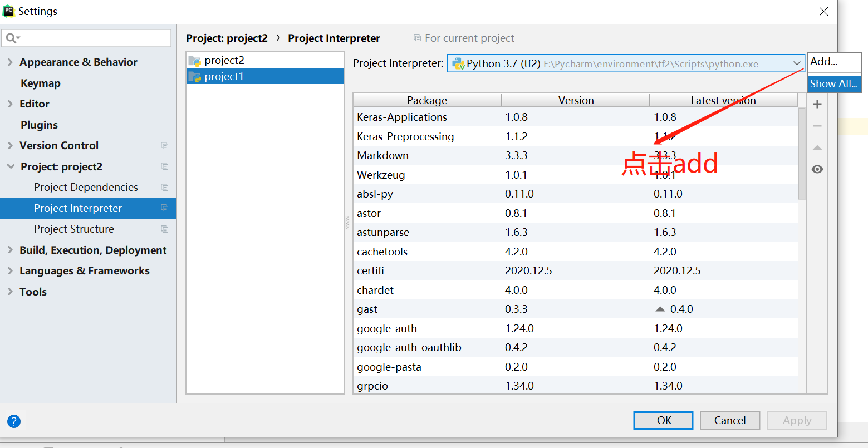Screen dimensions: 868x448
Task: Click the project2 folder icon
Action: [x=195, y=60]
